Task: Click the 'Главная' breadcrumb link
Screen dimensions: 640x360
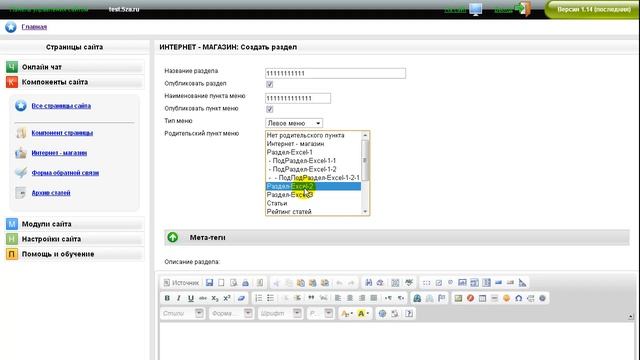Action: coord(34,27)
